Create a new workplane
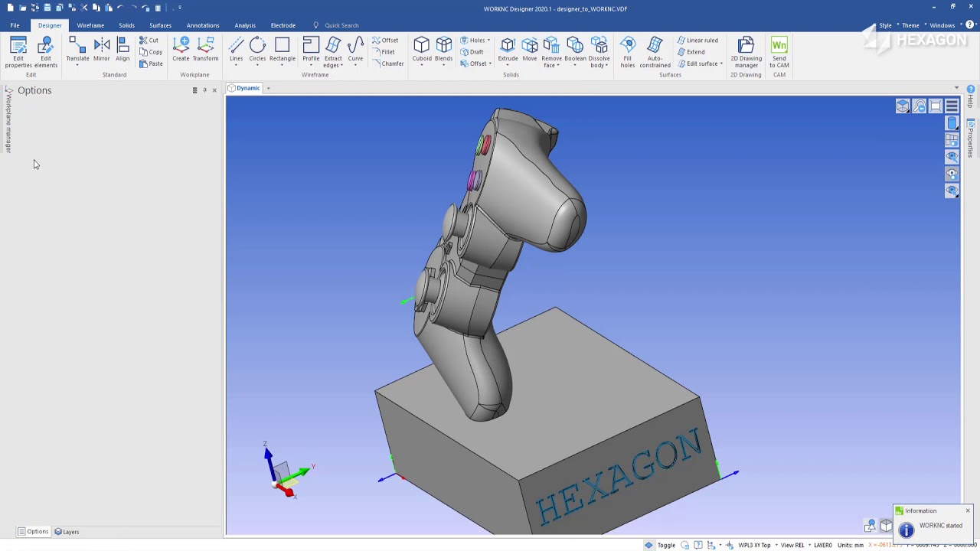This screenshot has width=980, height=551. (x=181, y=50)
